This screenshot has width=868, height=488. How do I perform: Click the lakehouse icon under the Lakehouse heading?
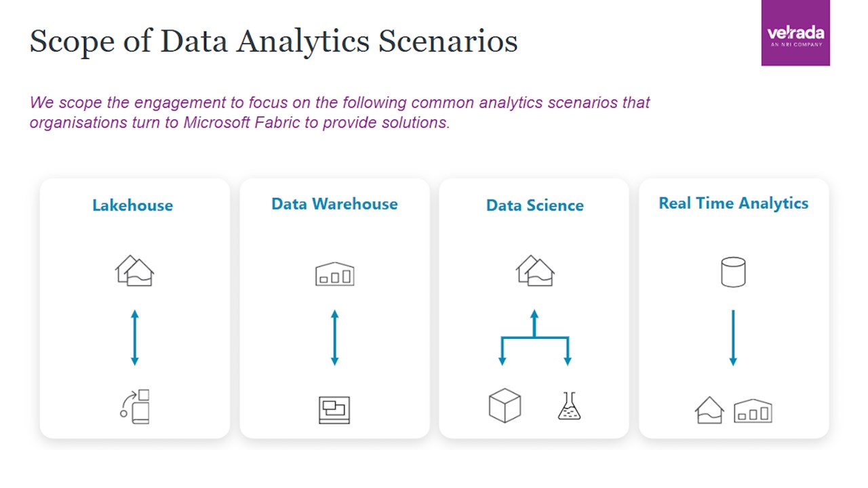(x=134, y=270)
